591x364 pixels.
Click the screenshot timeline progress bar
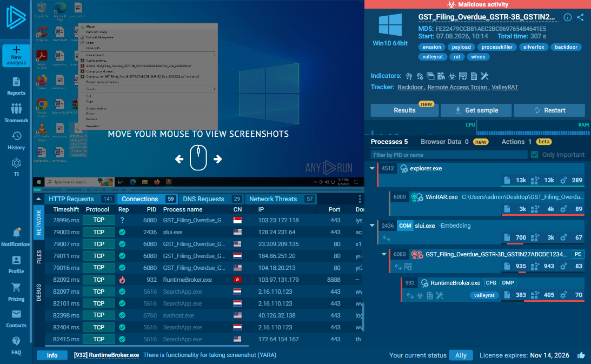(x=198, y=189)
